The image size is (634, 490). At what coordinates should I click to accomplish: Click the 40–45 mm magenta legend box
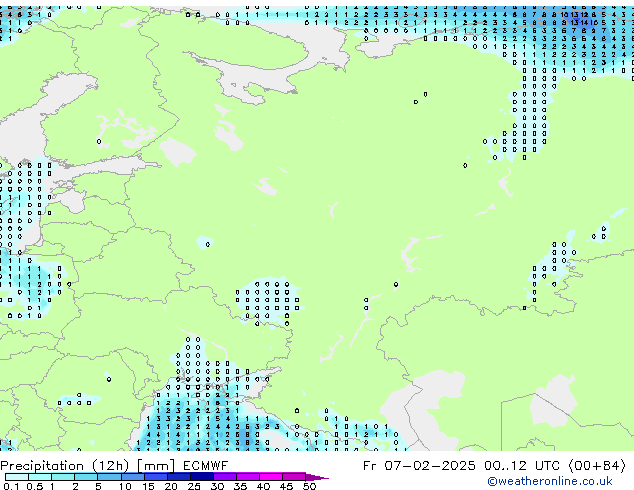271,477
